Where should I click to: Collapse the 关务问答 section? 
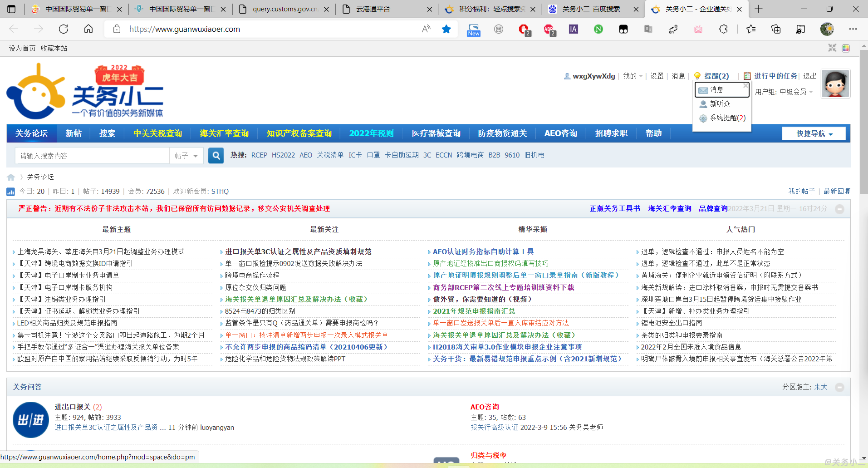click(839, 387)
